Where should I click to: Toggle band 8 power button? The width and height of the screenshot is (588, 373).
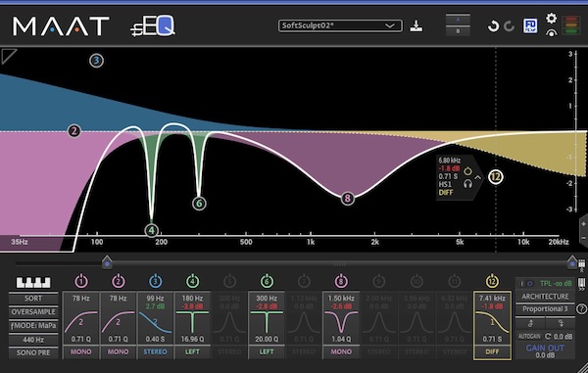[x=341, y=281]
